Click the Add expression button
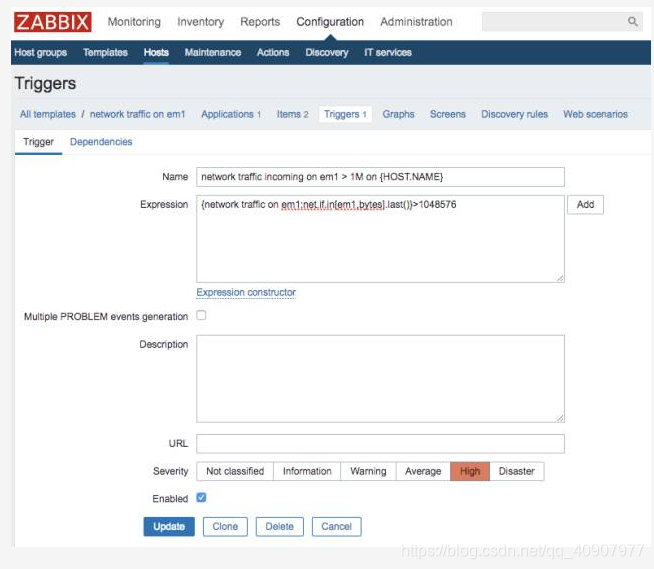This screenshot has height=569, width=654. coord(585,204)
